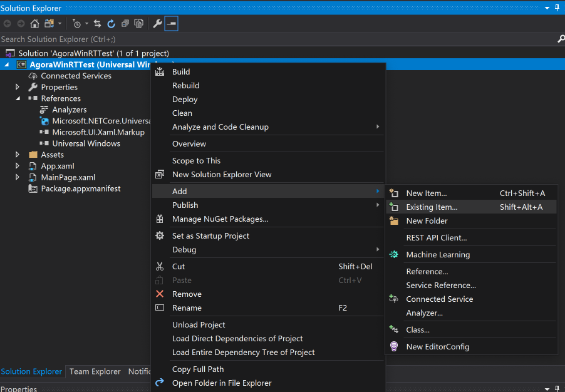Open dropdown next to Solutions and Folders icon
Viewport: 565px width, 392px height.
tap(60, 24)
